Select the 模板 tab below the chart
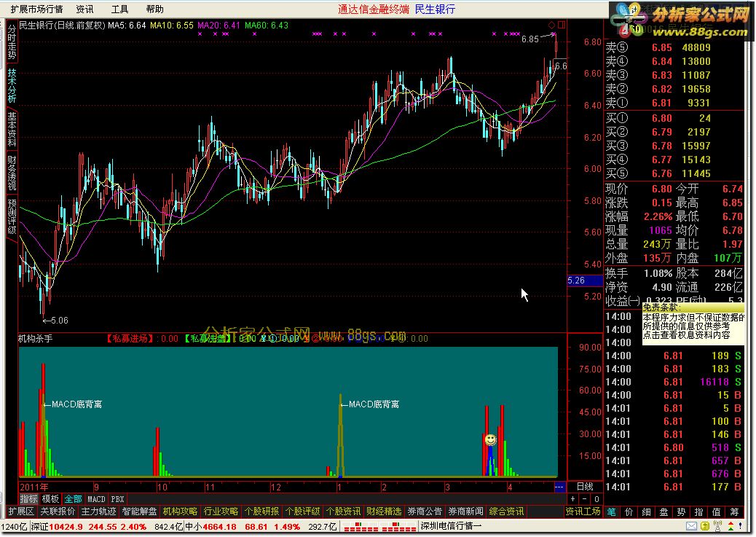Viewport: 756px width, 537px height. click(50, 499)
